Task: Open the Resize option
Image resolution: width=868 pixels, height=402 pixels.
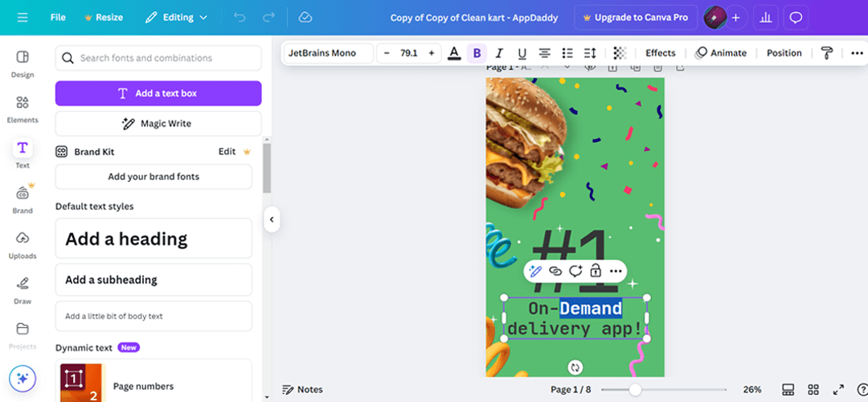Action: (103, 18)
